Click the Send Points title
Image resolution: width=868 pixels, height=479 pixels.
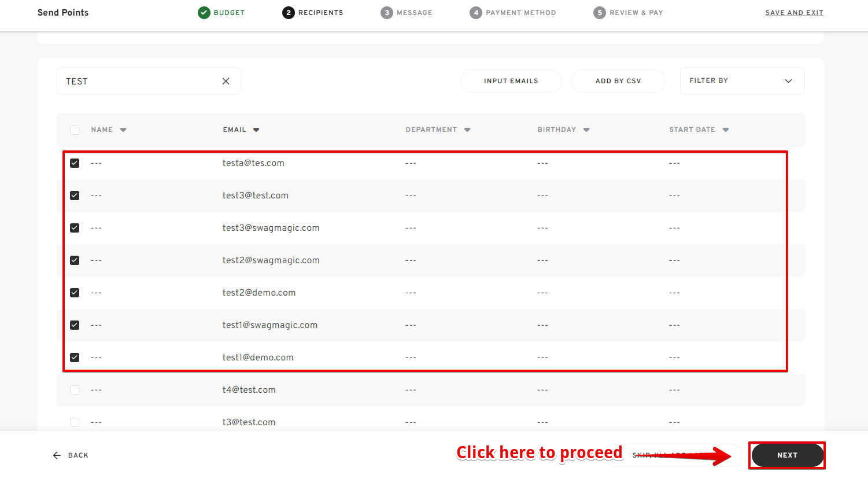coord(63,13)
